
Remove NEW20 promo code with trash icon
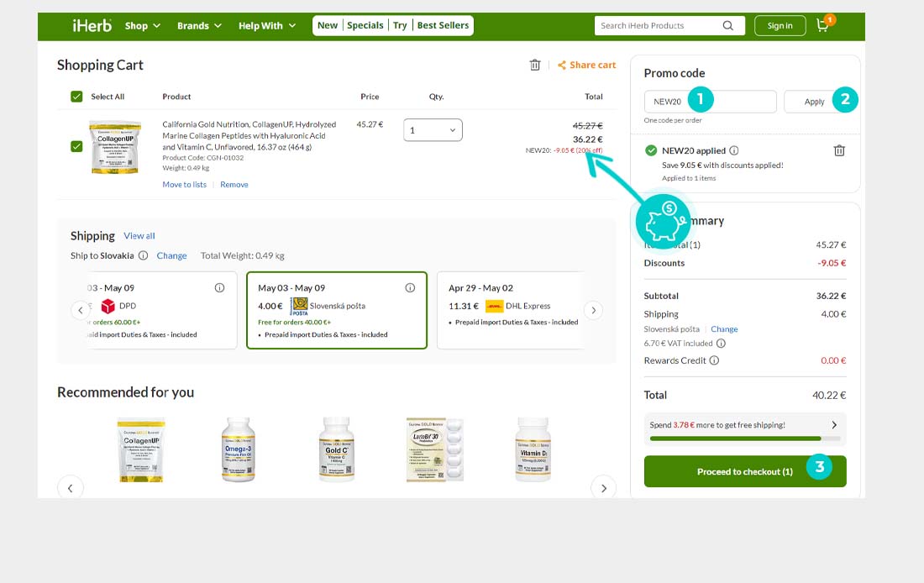pos(839,150)
